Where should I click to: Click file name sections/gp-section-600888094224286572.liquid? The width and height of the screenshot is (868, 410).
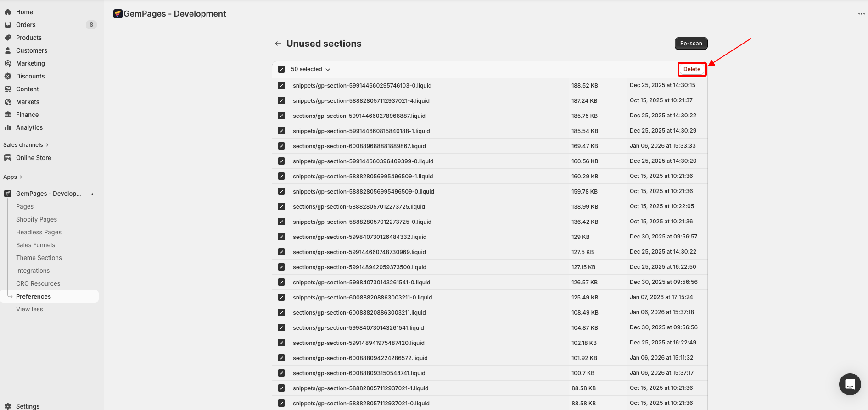(360, 358)
